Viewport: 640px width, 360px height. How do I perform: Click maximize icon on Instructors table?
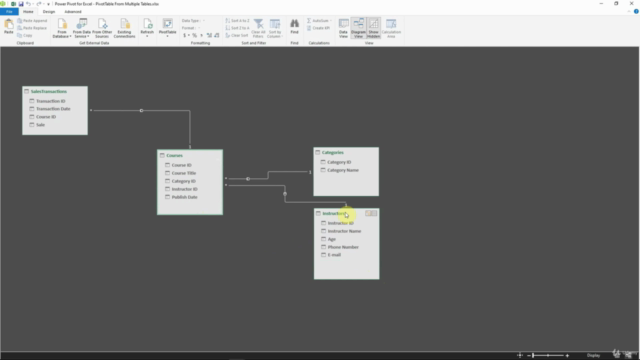[374, 213]
